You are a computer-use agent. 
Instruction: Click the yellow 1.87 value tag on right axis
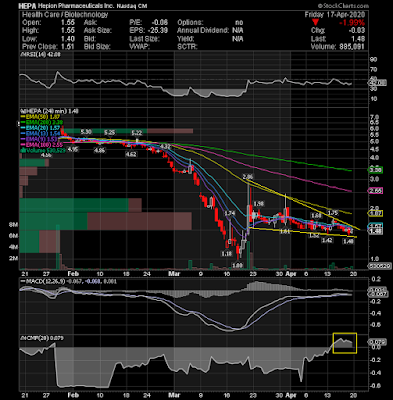click(375, 213)
